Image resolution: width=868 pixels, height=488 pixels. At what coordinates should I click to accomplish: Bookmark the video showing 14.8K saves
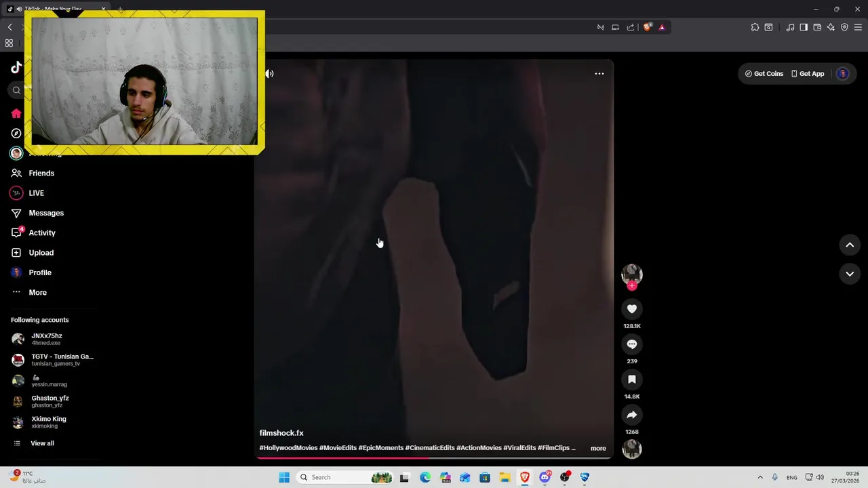[632, 380]
